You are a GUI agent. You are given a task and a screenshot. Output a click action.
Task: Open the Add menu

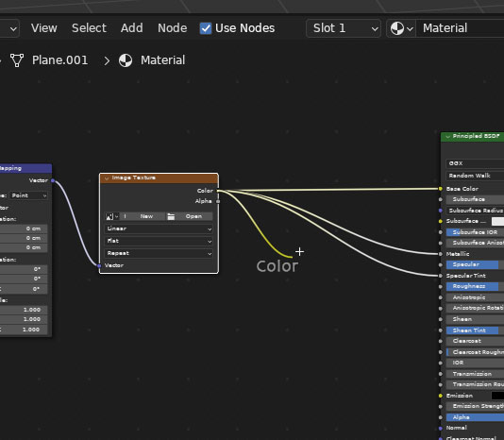(x=132, y=28)
